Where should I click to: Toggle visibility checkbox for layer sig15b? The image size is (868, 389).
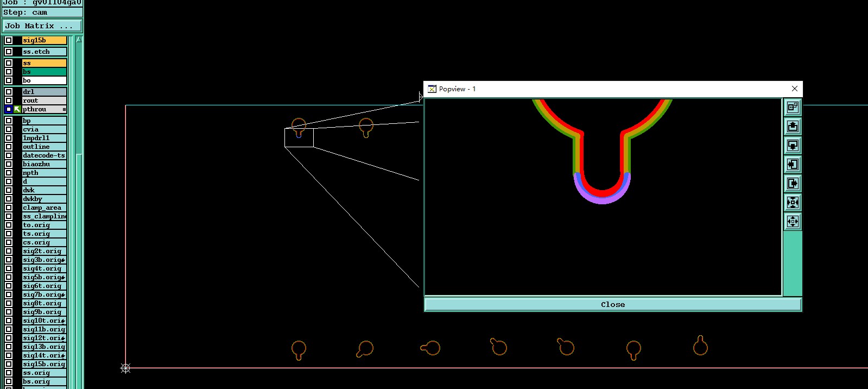pos(9,40)
